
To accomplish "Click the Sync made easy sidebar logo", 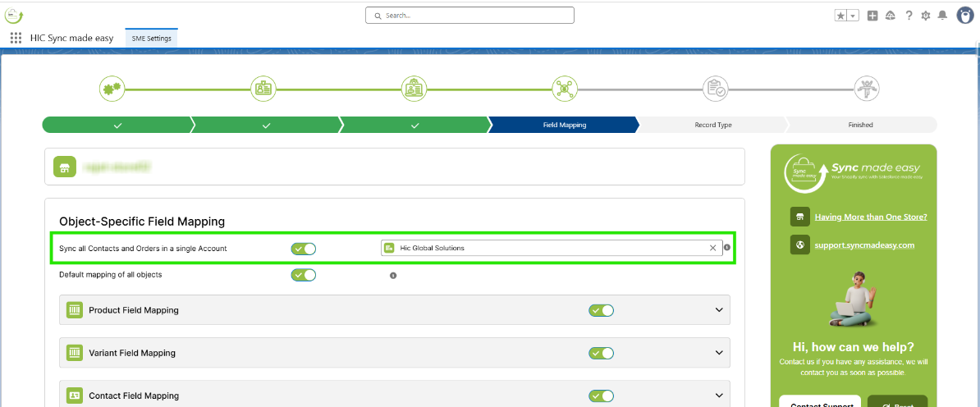I will click(854, 173).
